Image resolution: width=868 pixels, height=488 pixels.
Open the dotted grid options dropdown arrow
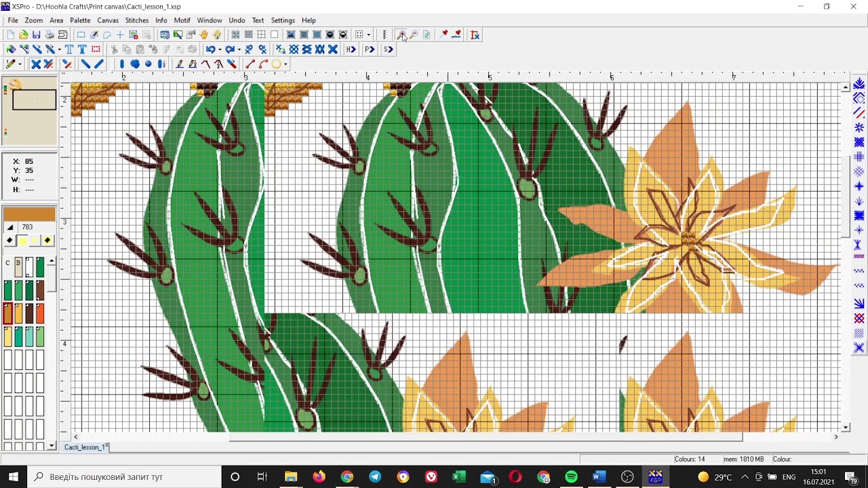(368, 35)
